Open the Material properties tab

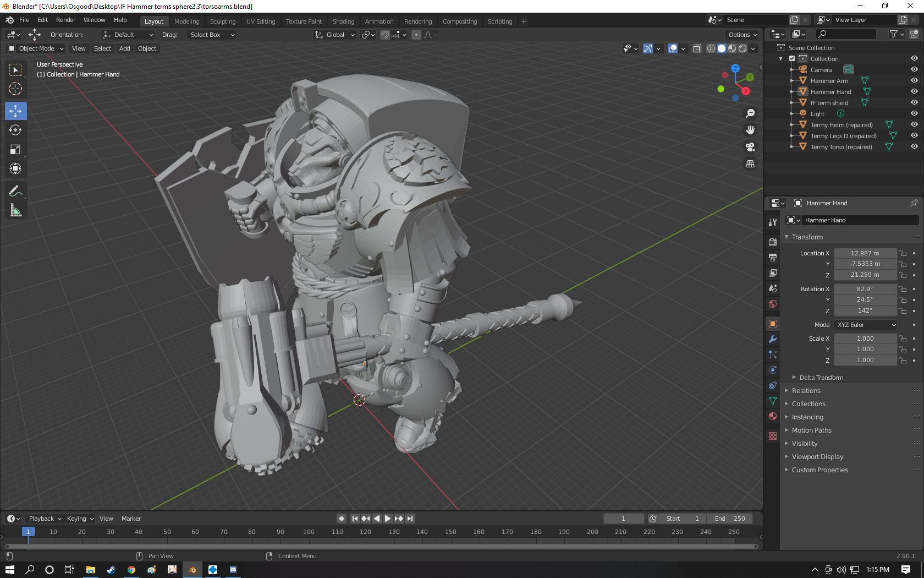(773, 416)
